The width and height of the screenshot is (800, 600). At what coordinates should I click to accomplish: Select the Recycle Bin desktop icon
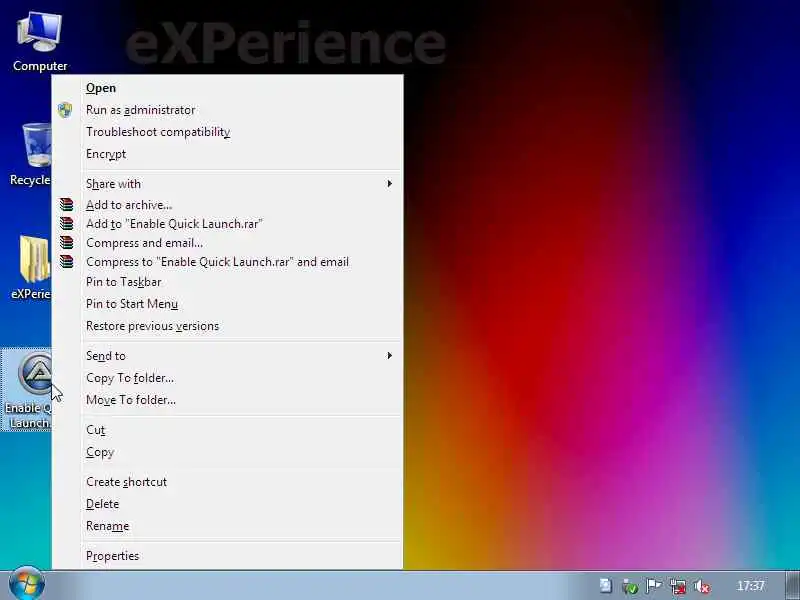coord(30,153)
